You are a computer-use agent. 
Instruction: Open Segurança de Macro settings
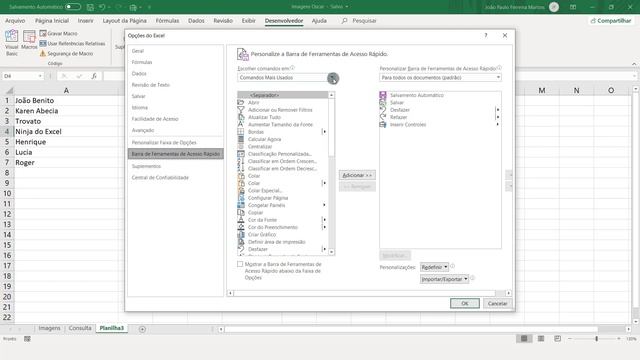[x=66, y=53]
